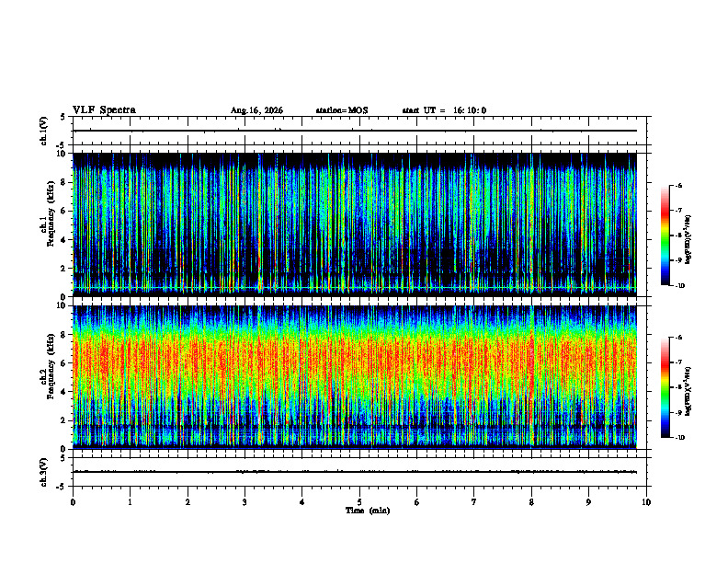Select the "start UT = 16:10:0" text
Image resolution: width=728 pixels, height=563 pixels.
pos(444,110)
